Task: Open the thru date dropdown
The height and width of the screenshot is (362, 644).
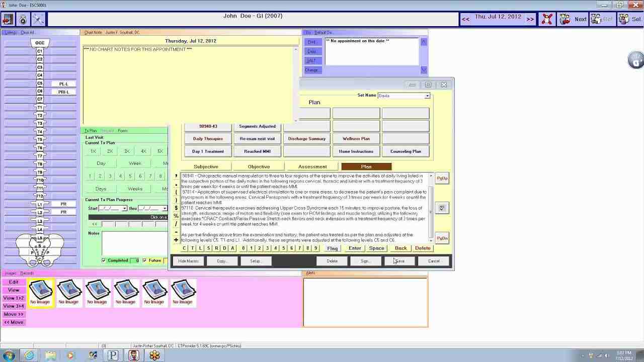Action: coord(165,208)
